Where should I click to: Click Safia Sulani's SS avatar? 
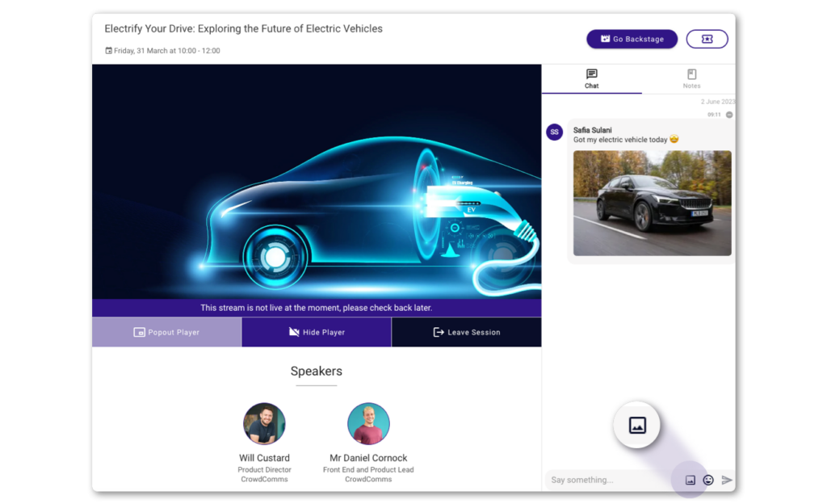coord(554,132)
